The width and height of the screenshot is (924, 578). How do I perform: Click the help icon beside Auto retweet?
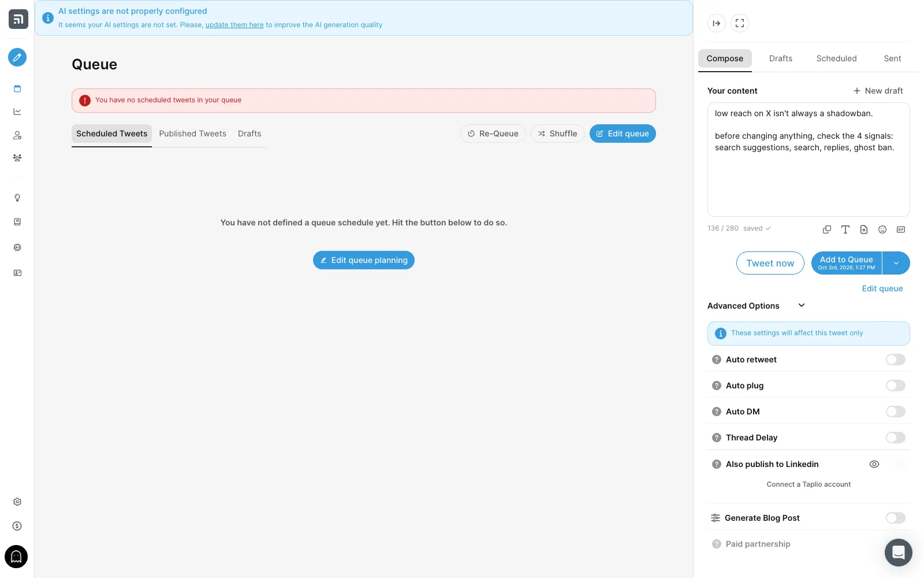717,360
